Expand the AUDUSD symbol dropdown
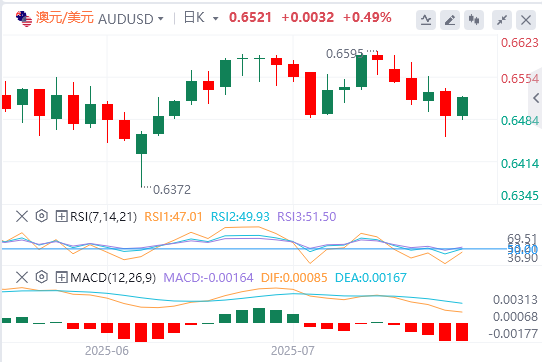542x362 pixels. click(x=161, y=19)
